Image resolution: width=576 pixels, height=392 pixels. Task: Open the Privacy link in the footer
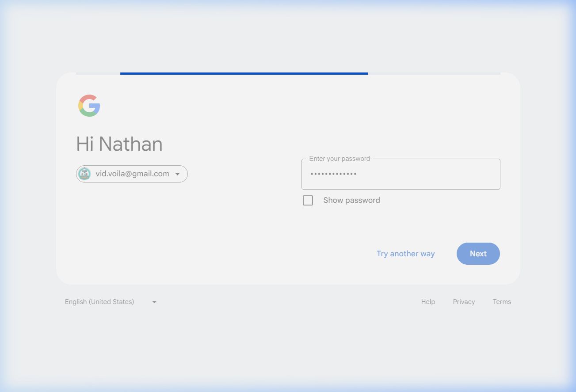pyautogui.click(x=464, y=302)
